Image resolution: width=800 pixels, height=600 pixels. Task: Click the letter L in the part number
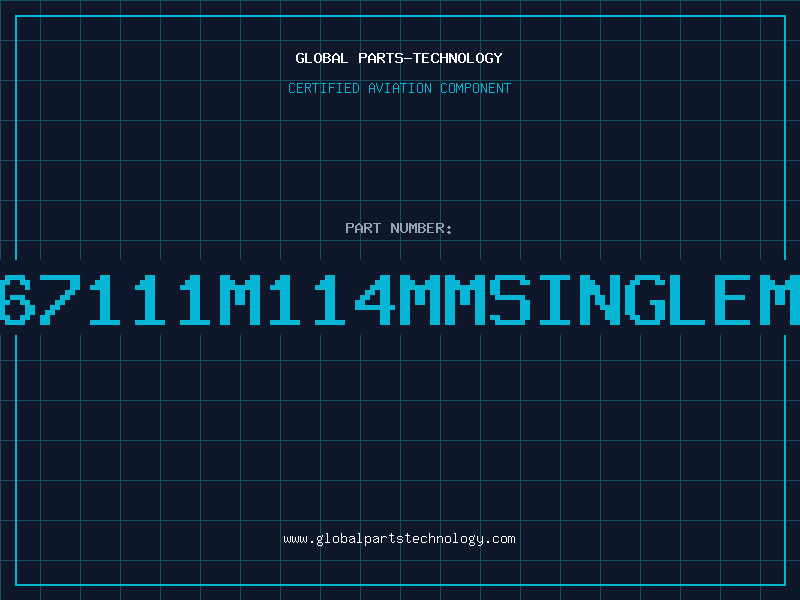pos(690,299)
